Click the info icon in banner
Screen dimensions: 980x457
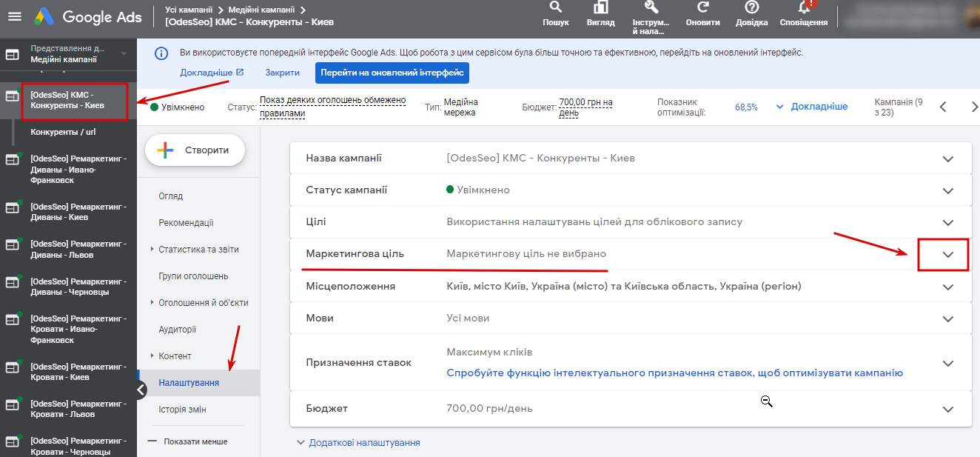[161, 53]
